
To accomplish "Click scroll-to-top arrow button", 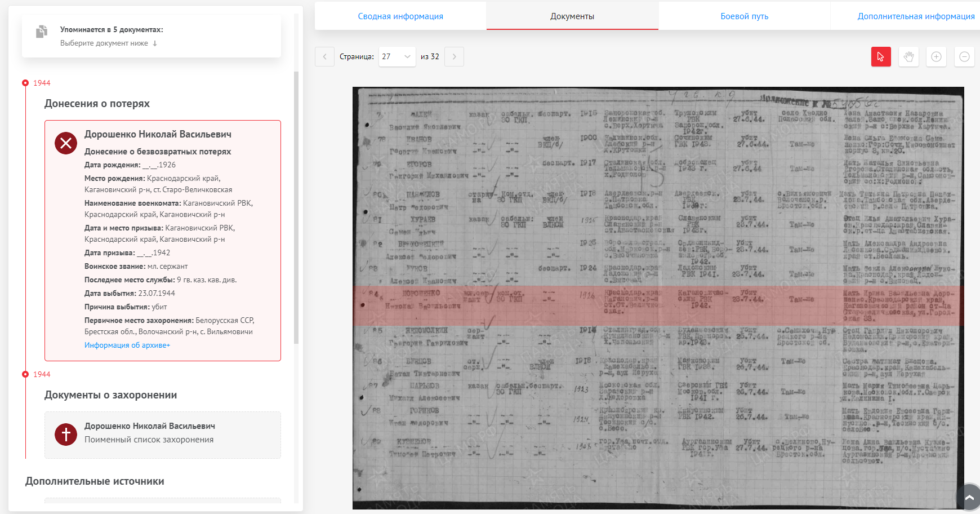I will pos(969,497).
